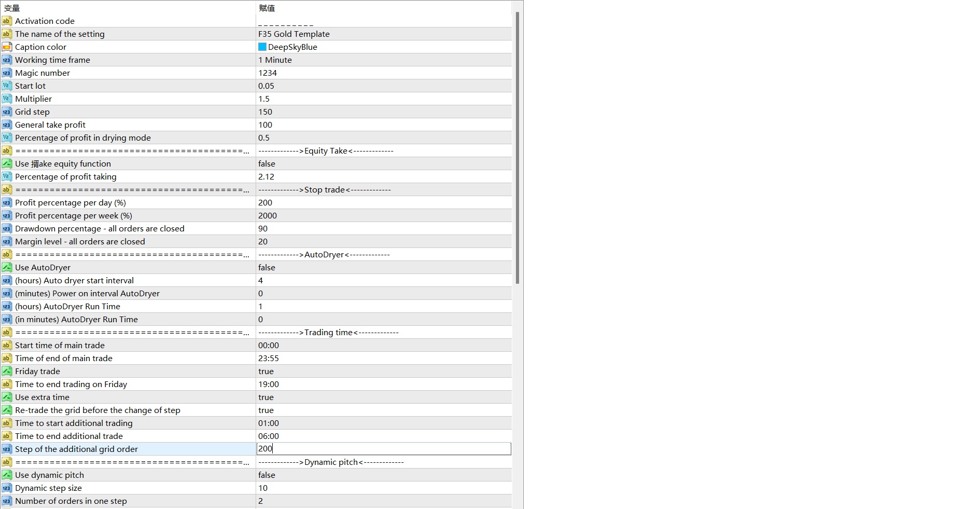Click the General take profit value '100'

265,125
